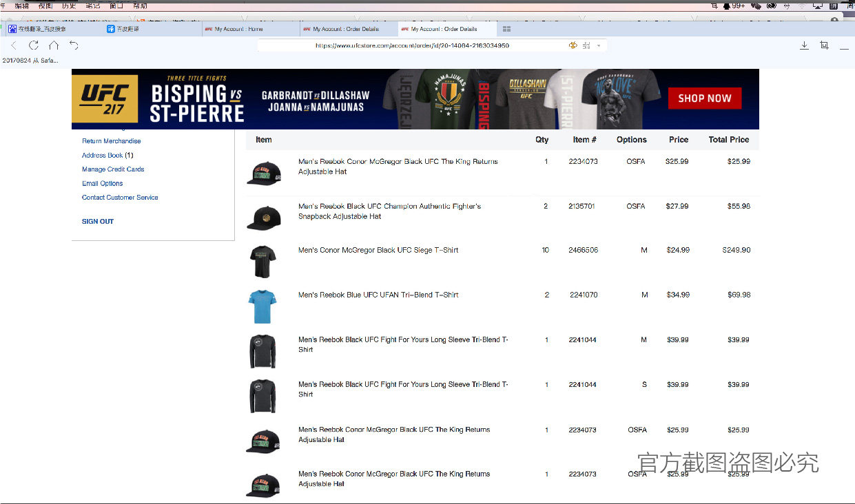The image size is (855, 504).
Task: Switch to the inactive My Account : Order Details tab
Action: 349,29
